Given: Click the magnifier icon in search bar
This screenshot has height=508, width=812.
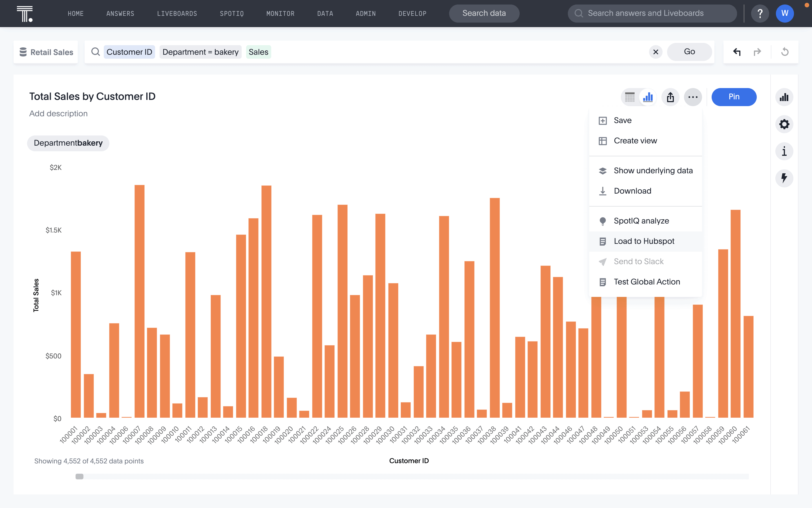Looking at the screenshot, I should point(96,52).
